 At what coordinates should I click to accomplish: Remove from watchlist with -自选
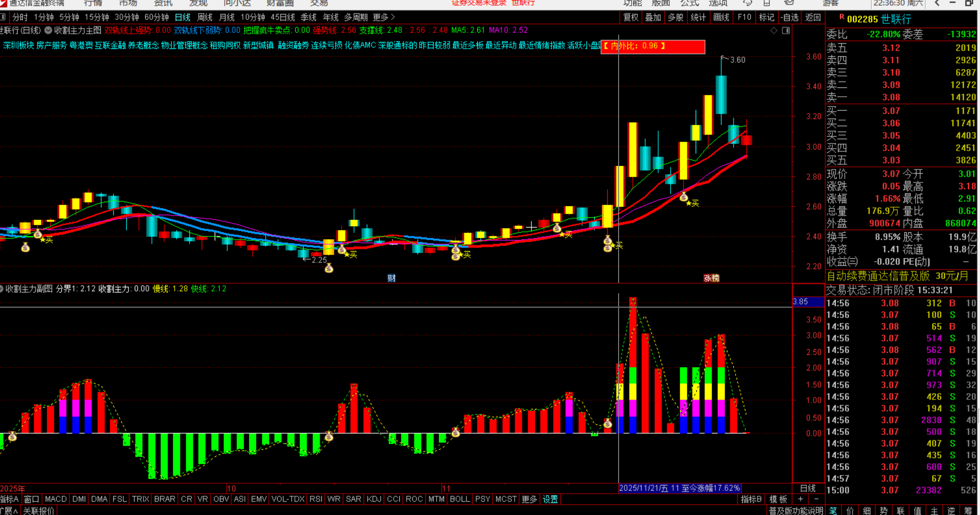pyautogui.click(x=790, y=17)
